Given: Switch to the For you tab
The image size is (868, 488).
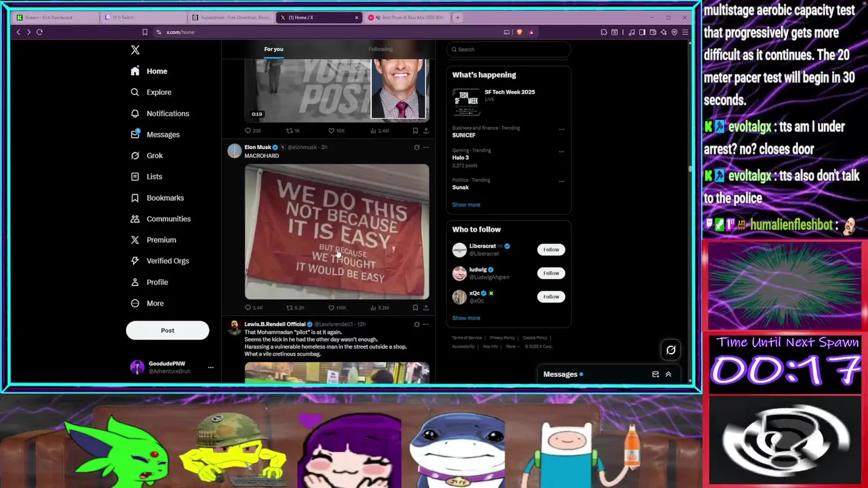Looking at the screenshot, I should point(273,49).
